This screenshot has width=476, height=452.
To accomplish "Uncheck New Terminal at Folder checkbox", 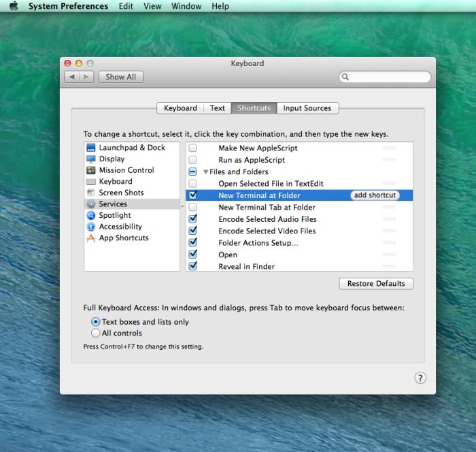I will point(192,195).
